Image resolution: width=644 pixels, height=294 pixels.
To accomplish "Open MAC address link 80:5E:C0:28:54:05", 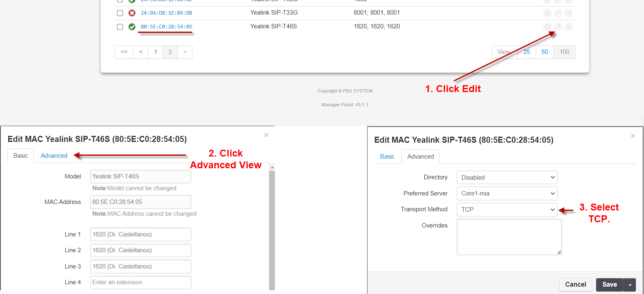I will click(x=166, y=27).
